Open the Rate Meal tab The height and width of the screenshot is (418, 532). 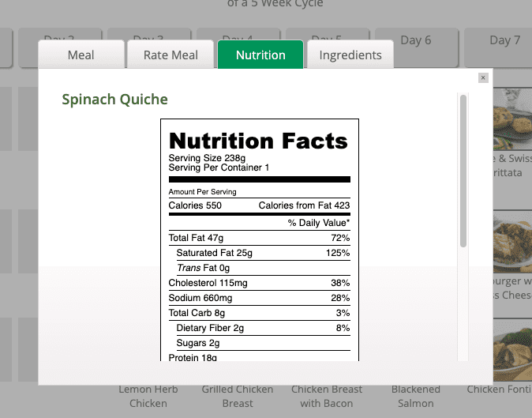[x=170, y=55]
